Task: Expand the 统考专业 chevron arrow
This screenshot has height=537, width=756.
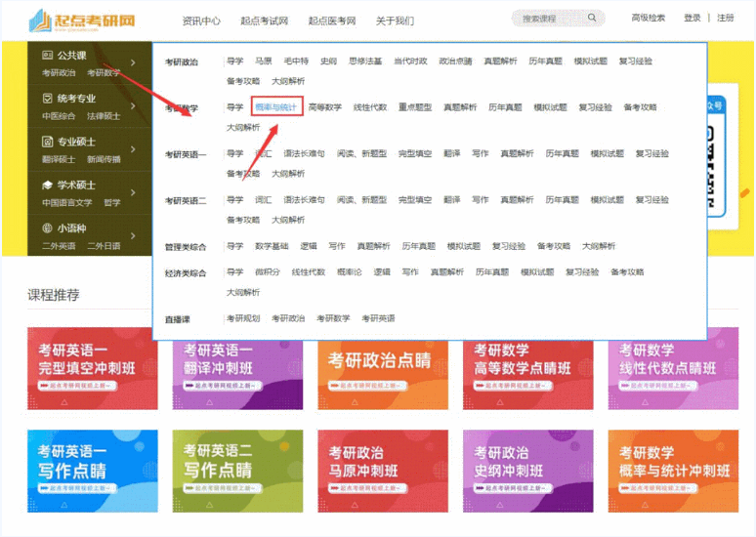Action: pos(133,106)
